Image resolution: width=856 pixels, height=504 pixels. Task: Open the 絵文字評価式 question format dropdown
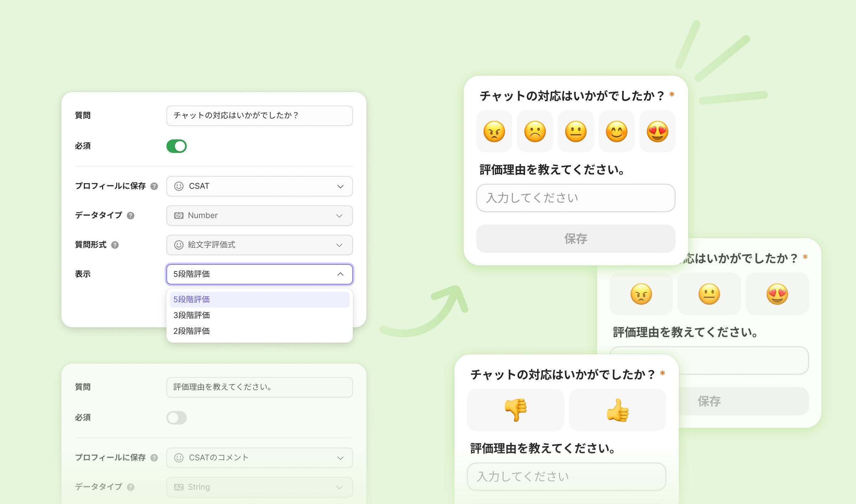pos(259,245)
